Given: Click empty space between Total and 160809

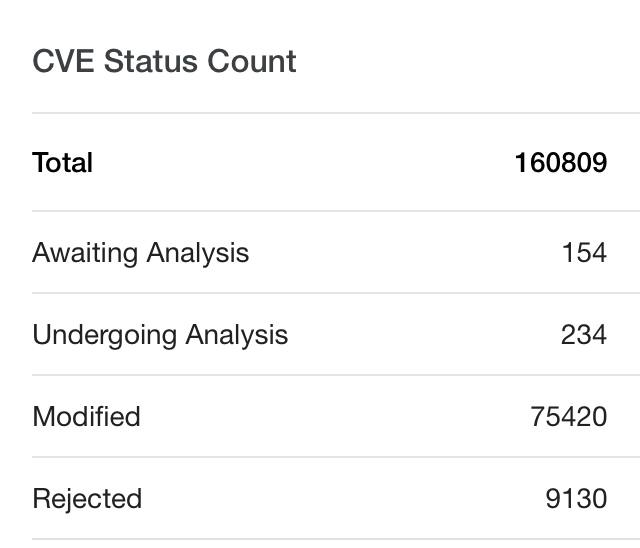Looking at the screenshot, I should [300, 163].
